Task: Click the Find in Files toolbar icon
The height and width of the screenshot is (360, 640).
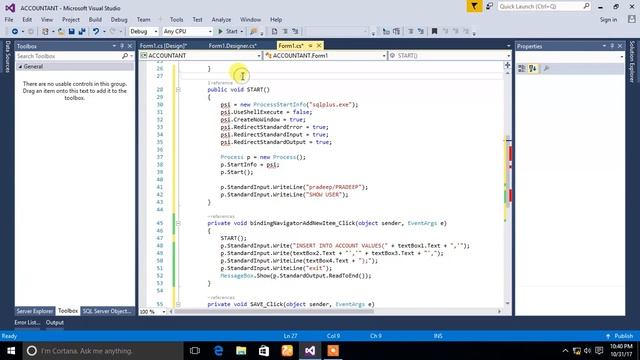Action: (x=253, y=31)
